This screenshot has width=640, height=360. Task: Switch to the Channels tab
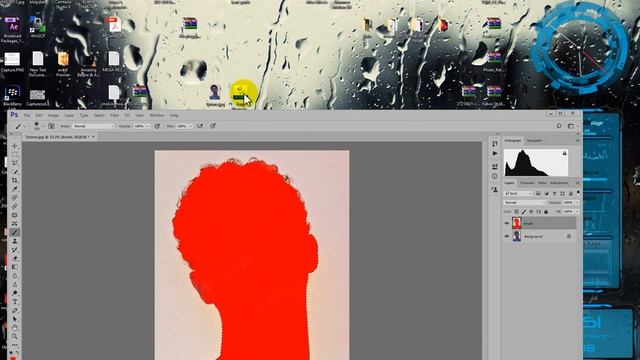(527, 183)
